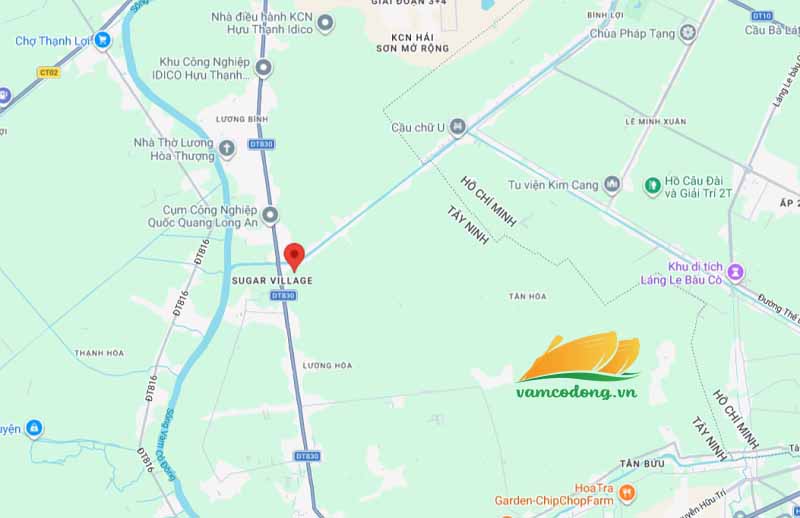Viewport: 800px width, 518px height.
Task: Open the Nhà điều hành KCN Hựu Thạnh Idico marker
Action: coord(326,23)
